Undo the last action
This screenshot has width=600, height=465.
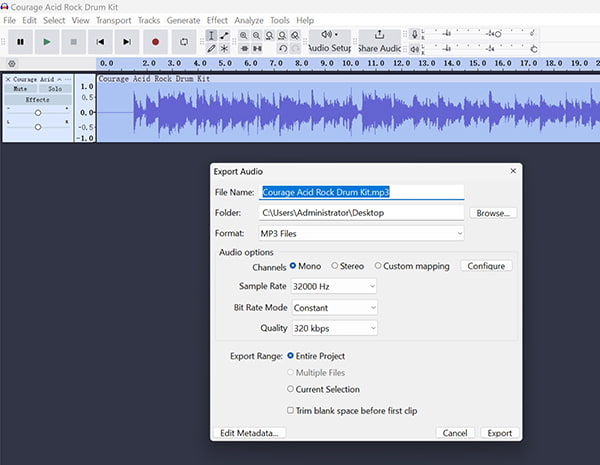[x=283, y=49]
